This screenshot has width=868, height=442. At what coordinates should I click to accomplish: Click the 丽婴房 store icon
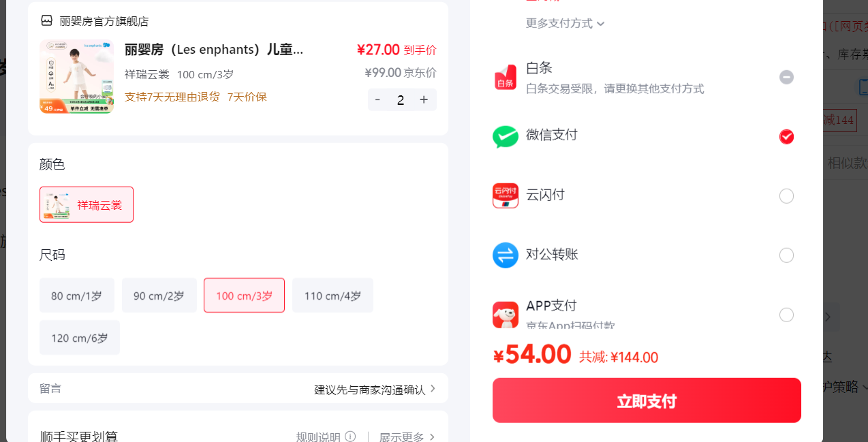point(46,21)
